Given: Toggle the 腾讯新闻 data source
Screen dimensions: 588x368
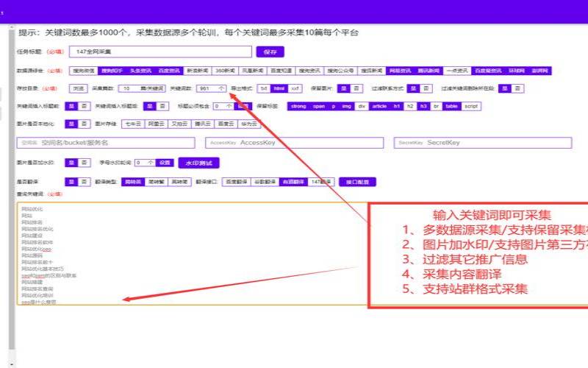Looking at the screenshot, I should pos(429,71).
